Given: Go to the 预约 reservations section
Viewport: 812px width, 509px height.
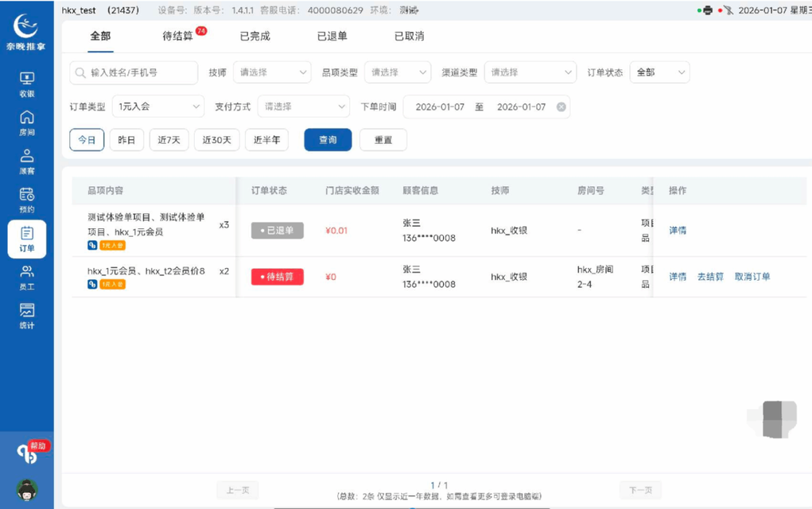Looking at the screenshot, I should pos(26,198).
